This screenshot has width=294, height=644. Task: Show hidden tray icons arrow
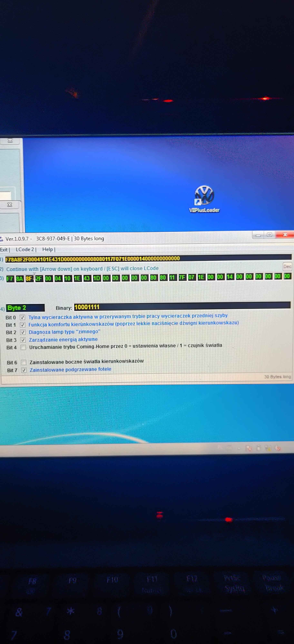pyautogui.click(x=239, y=448)
